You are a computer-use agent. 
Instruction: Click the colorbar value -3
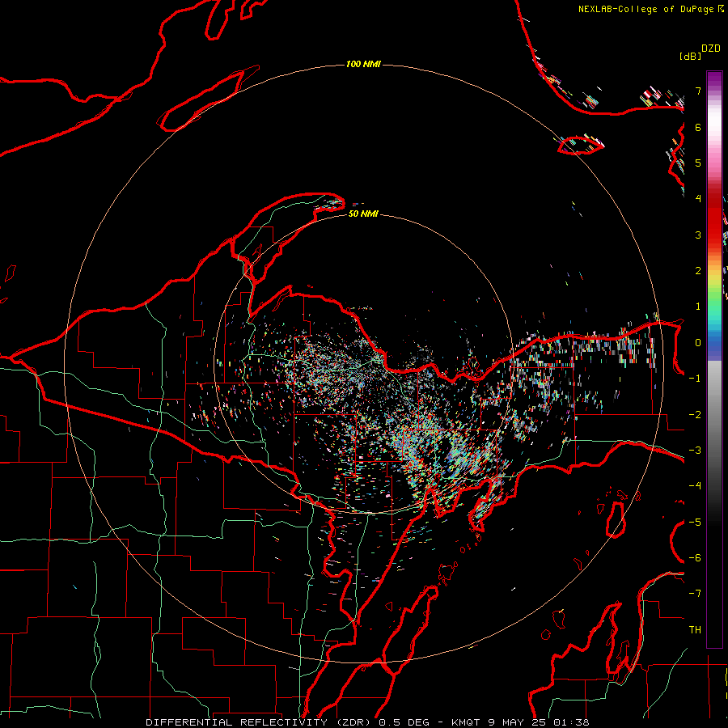[x=695, y=451]
